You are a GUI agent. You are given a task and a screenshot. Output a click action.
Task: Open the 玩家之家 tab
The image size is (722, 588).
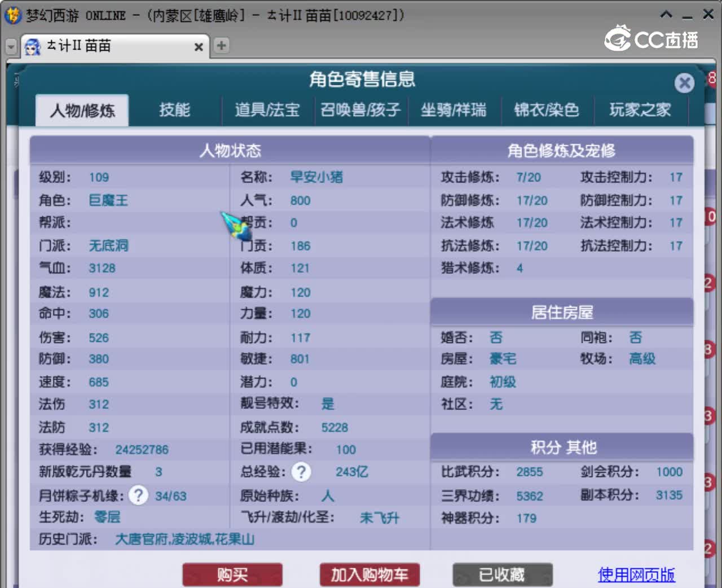[x=640, y=109]
